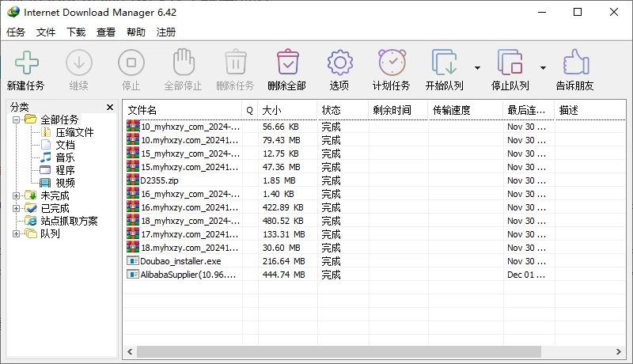Select the Doubao_installer.exe download row

[180, 261]
